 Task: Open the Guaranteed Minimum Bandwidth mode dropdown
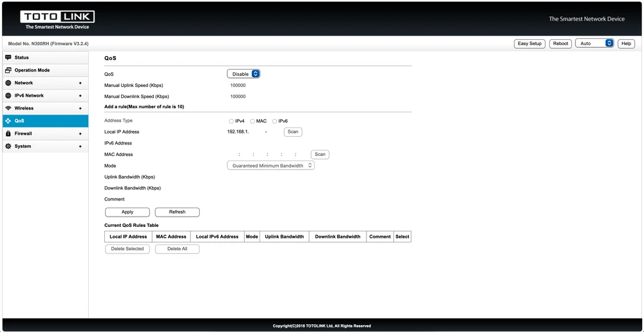pyautogui.click(x=270, y=166)
